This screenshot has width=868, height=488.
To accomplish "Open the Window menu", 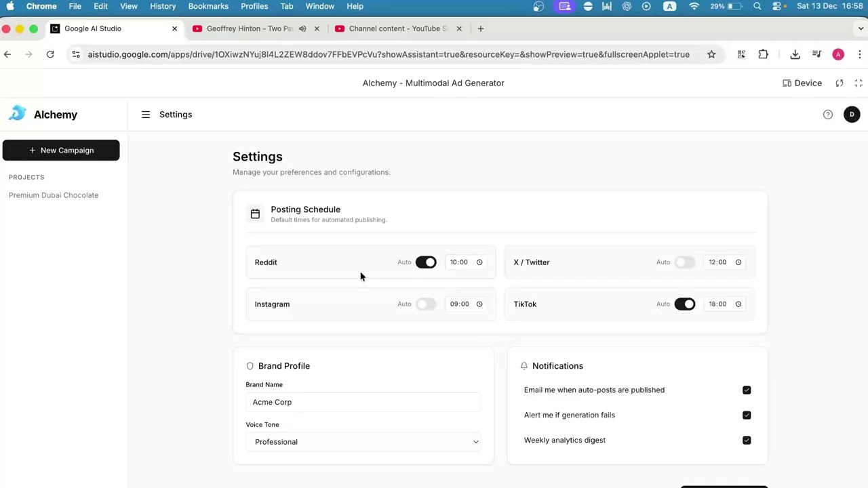I will pyautogui.click(x=320, y=6).
